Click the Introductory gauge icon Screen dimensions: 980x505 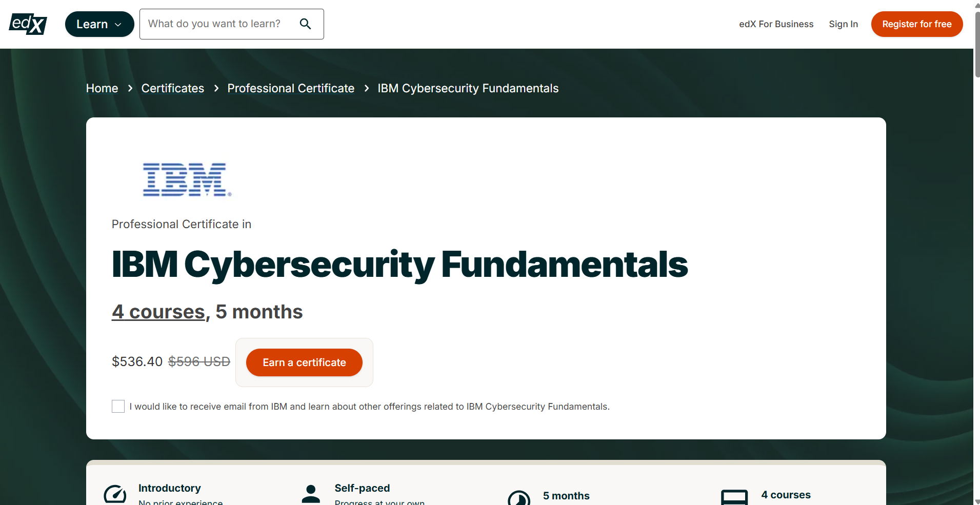tap(115, 494)
